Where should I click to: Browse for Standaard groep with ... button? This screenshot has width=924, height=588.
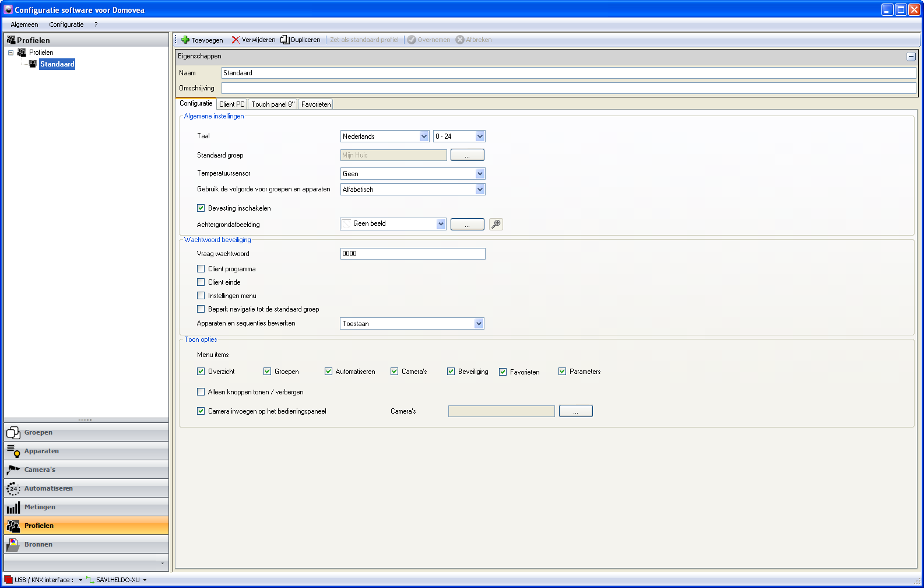pyautogui.click(x=468, y=155)
